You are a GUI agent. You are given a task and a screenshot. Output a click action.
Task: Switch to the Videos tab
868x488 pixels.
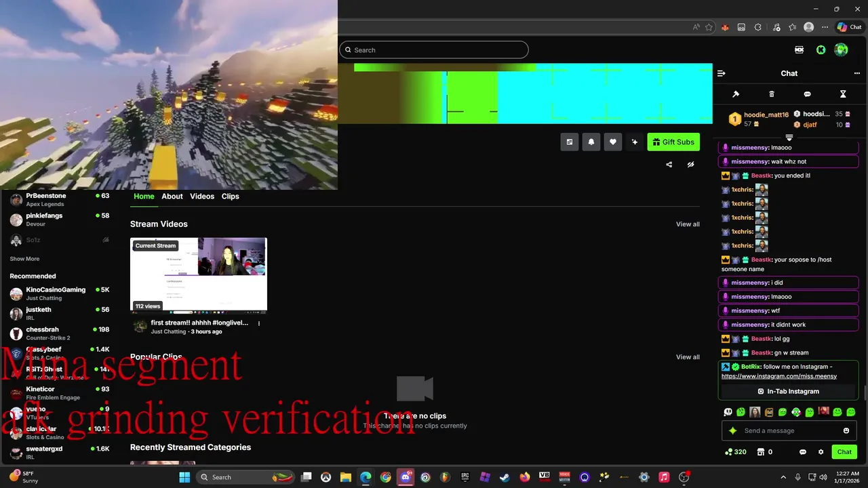[202, 196]
